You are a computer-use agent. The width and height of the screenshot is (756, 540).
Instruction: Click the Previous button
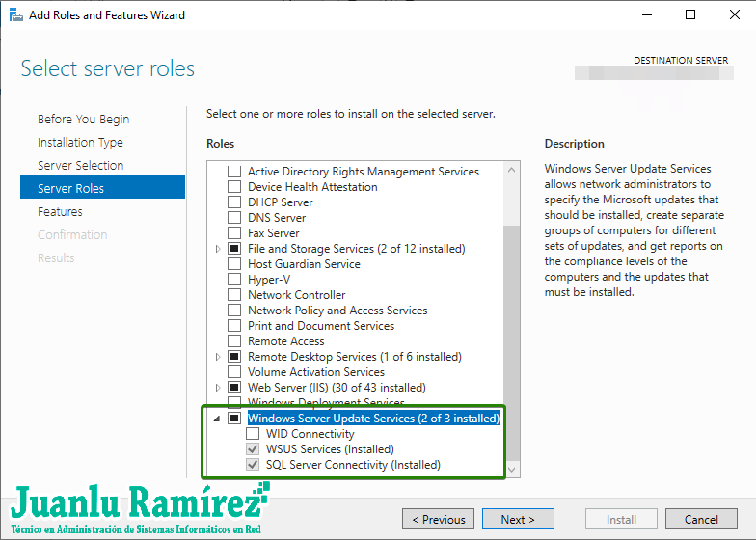pyautogui.click(x=438, y=519)
